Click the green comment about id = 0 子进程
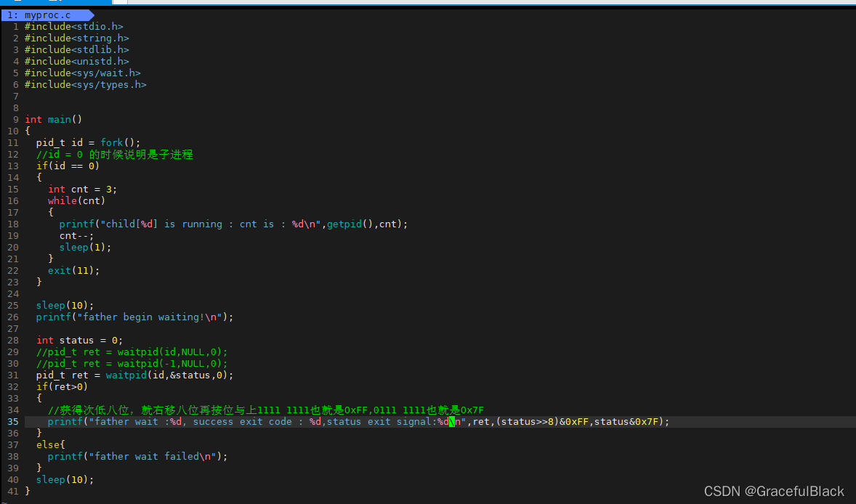Image resolution: width=856 pixels, height=504 pixels. tap(115, 155)
